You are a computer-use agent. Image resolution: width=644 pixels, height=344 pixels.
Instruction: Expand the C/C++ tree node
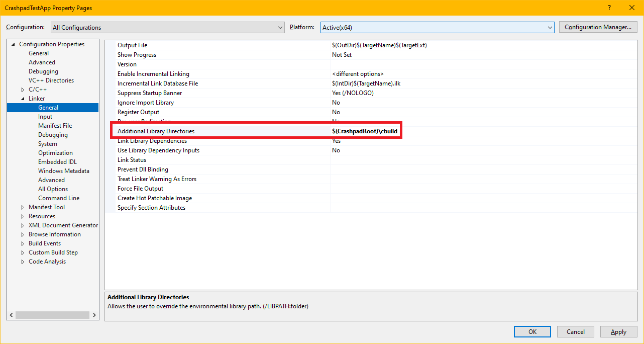[x=23, y=90]
